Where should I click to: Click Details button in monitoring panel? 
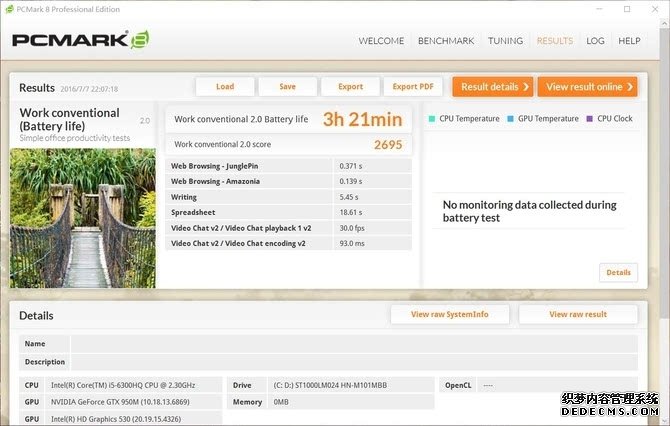click(x=618, y=272)
